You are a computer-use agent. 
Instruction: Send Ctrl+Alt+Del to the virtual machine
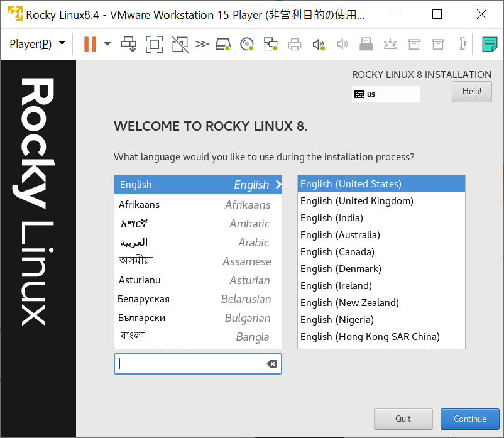pos(129,44)
